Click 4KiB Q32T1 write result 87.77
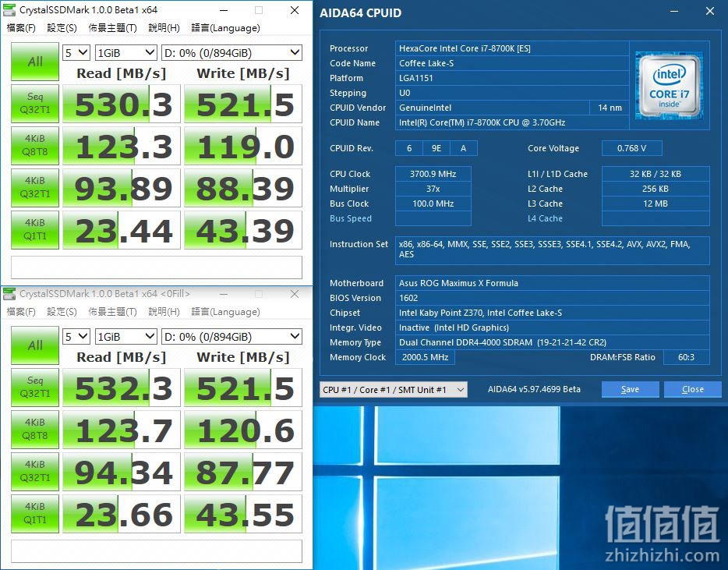The width and height of the screenshot is (728, 570). click(x=243, y=472)
